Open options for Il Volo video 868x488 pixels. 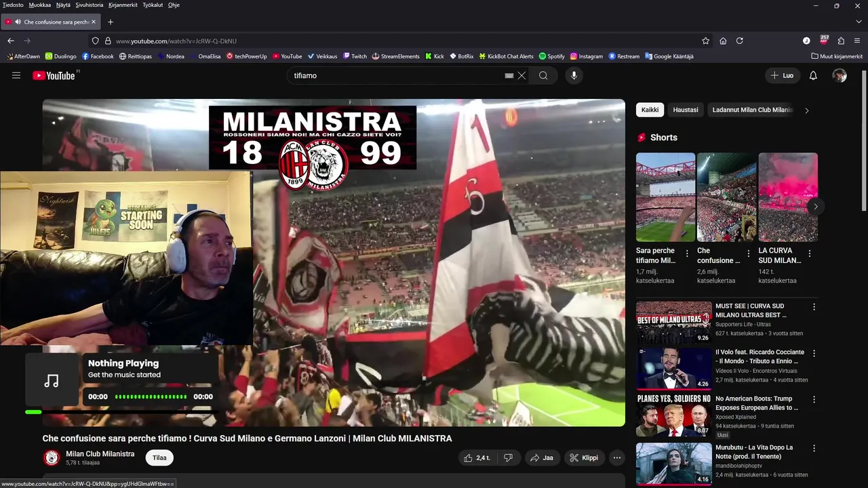pos(814,353)
